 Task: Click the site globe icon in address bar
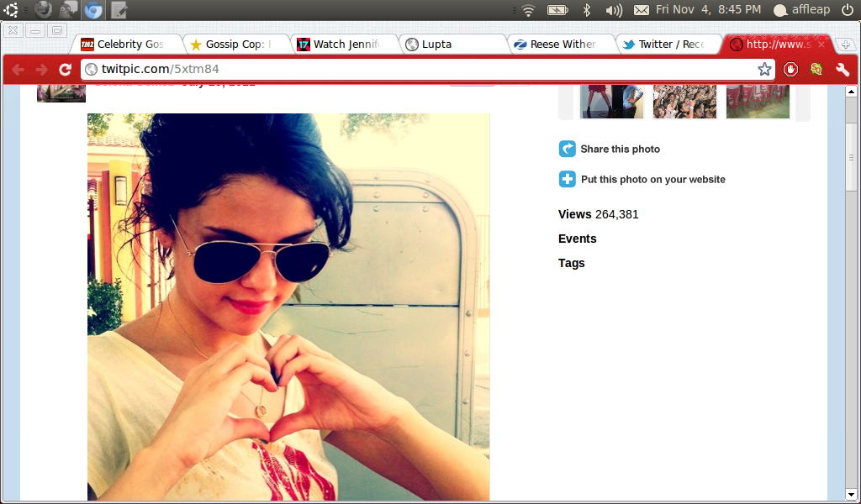[x=91, y=69]
